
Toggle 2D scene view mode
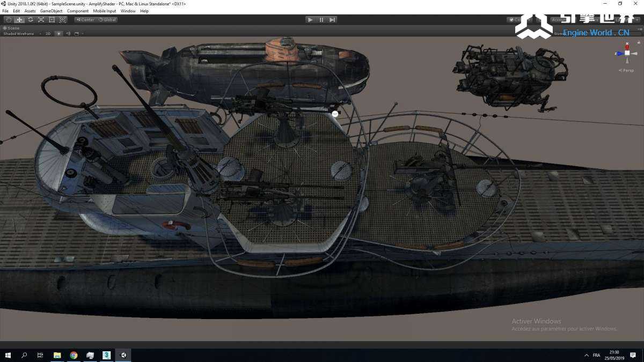48,34
